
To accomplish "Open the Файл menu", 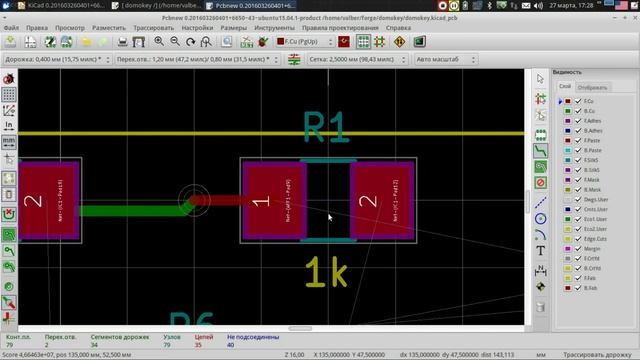I will 11,28.
